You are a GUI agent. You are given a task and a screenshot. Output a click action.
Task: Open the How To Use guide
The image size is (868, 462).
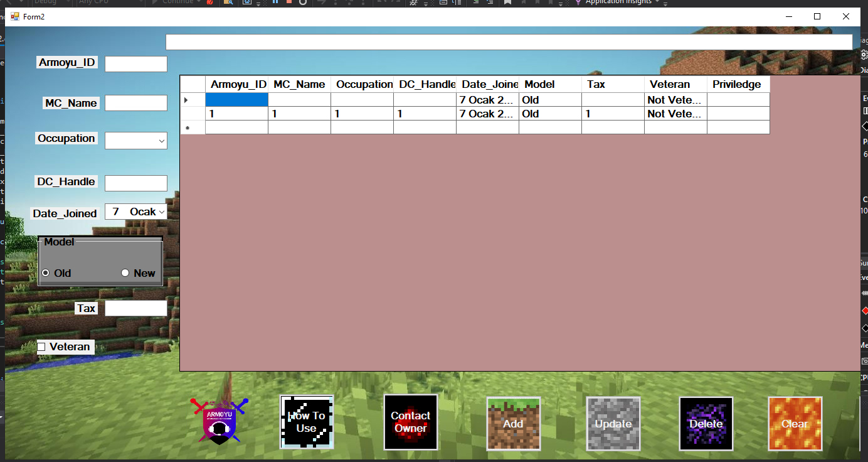pyautogui.click(x=307, y=422)
